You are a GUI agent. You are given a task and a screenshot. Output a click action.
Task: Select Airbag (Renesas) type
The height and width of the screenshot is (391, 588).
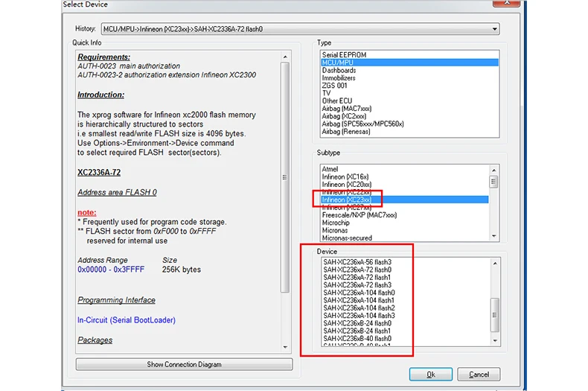[x=409, y=131]
